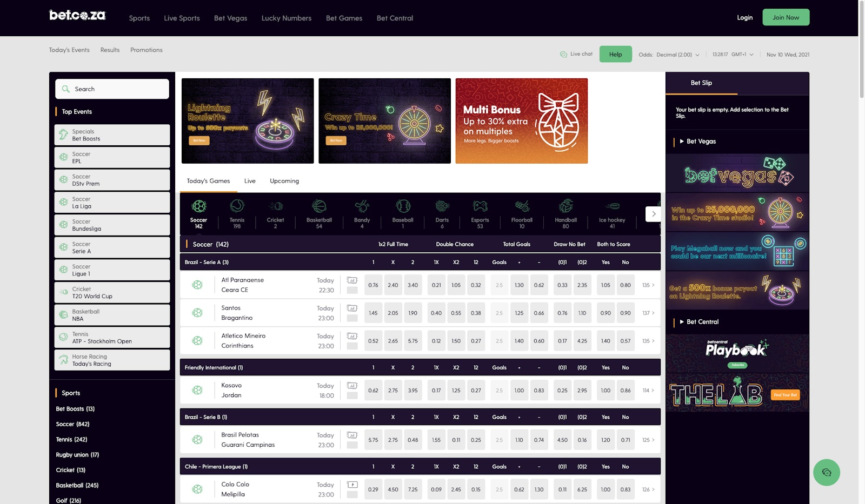Select Yes 1.00 for Kosovo both to score
The image size is (865, 504).
click(x=605, y=391)
